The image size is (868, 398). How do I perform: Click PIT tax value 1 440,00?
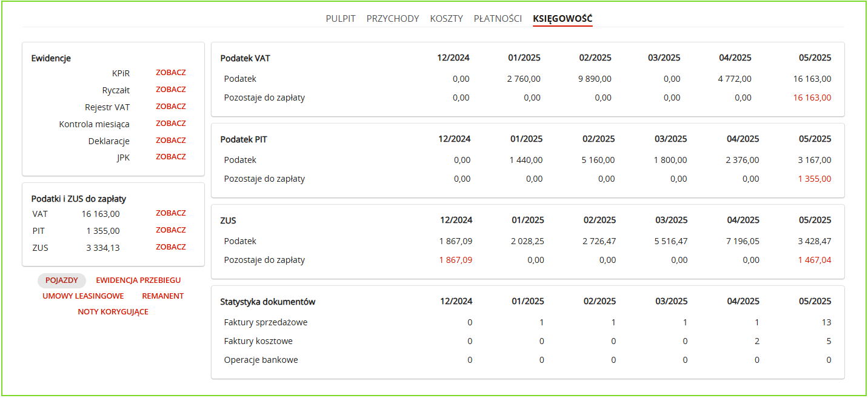(526, 160)
